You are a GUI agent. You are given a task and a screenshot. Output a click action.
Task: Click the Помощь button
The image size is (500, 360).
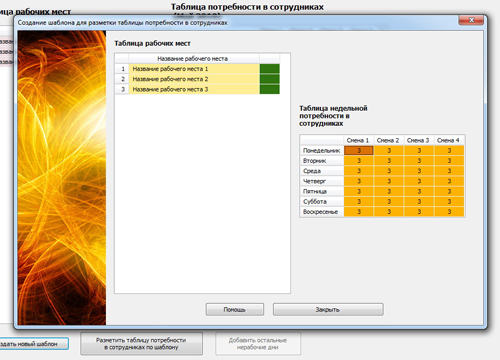(x=235, y=309)
